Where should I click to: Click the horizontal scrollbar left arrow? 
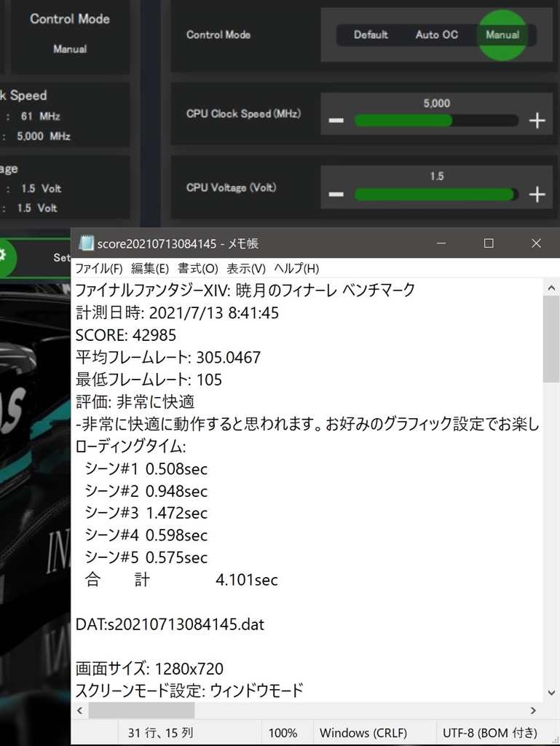[x=80, y=710]
